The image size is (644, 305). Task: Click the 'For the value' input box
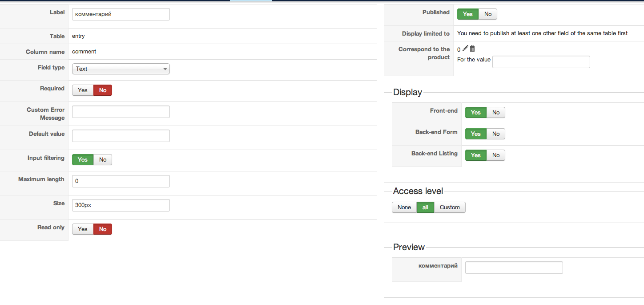(x=541, y=62)
